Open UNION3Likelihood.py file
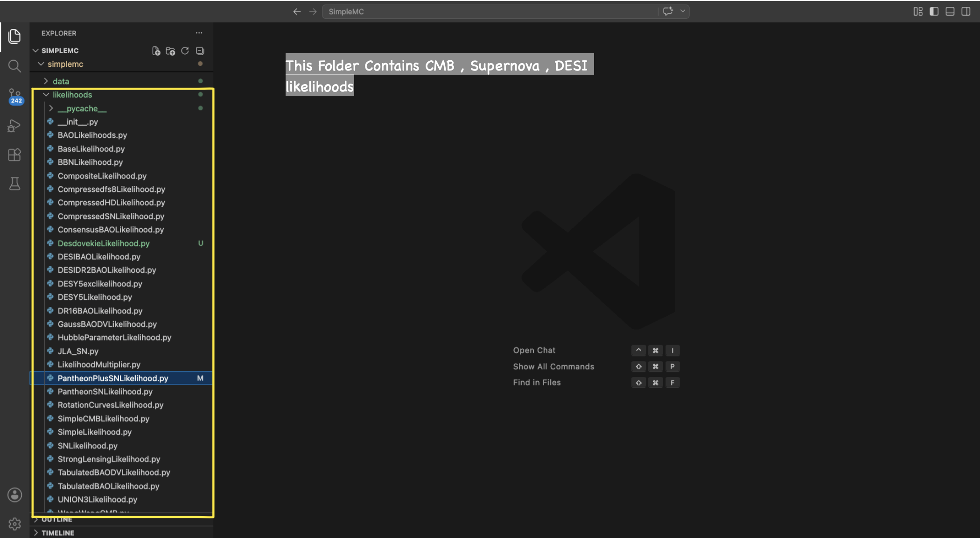Viewport: 980px width, 538px height. click(x=122, y=500)
